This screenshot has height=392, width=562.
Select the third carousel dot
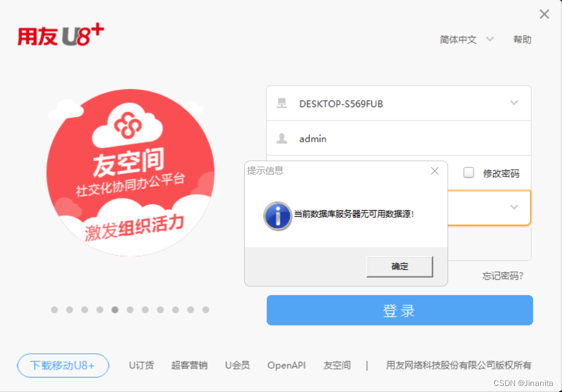[x=85, y=310]
